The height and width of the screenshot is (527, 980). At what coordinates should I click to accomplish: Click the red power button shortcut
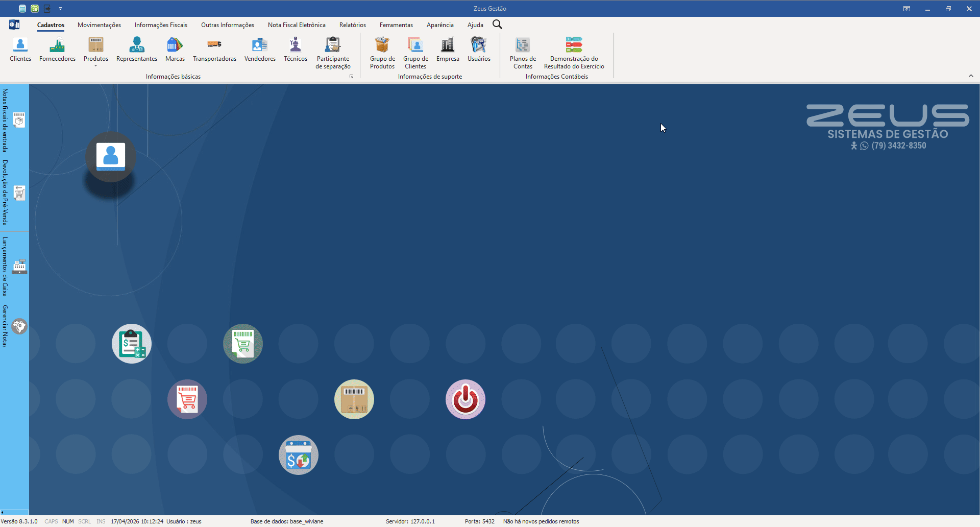[x=465, y=399]
